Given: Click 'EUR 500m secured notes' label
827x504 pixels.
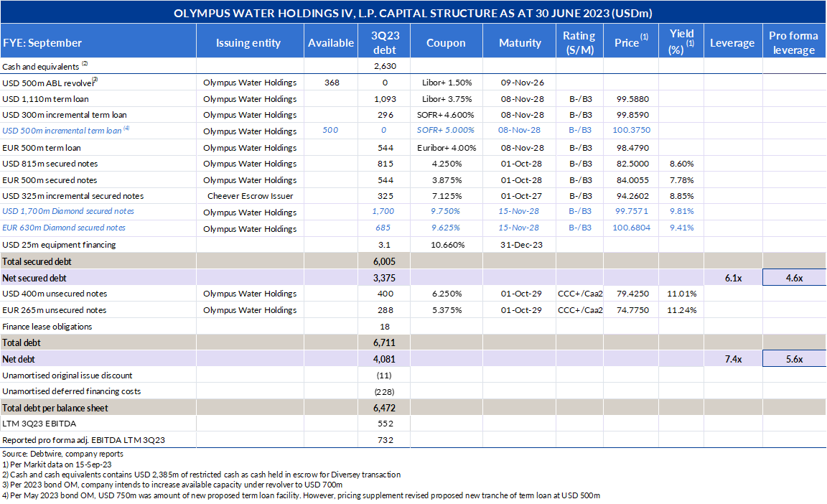Looking at the screenshot, I should [x=50, y=179].
